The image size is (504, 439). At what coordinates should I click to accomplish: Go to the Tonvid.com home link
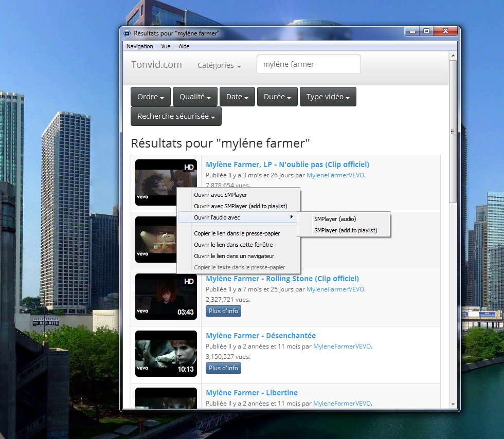point(156,65)
